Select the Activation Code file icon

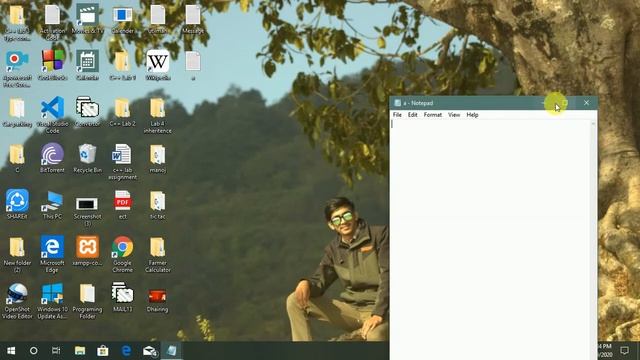coord(52,22)
